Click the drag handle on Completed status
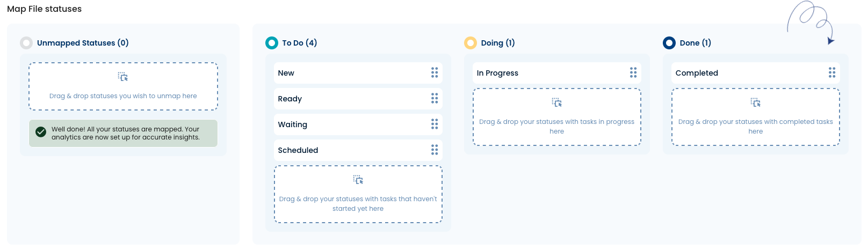The image size is (868, 250). pyautogui.click(x=832, y=73)
